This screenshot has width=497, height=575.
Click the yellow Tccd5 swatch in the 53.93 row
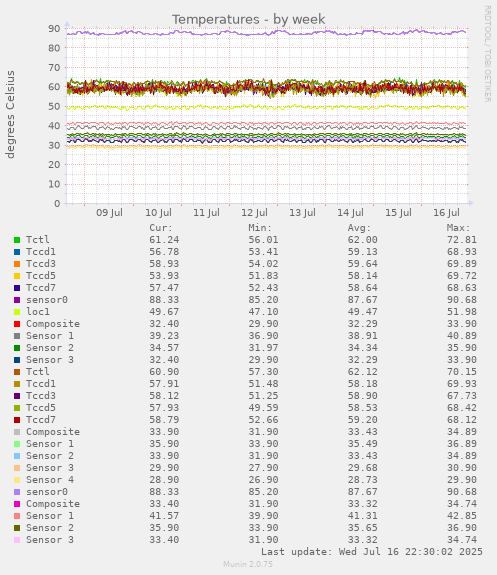[x=17, y=276]
